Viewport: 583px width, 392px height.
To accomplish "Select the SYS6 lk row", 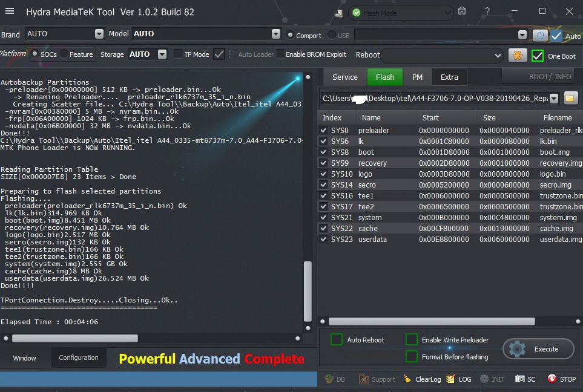I will click(450, 142).
